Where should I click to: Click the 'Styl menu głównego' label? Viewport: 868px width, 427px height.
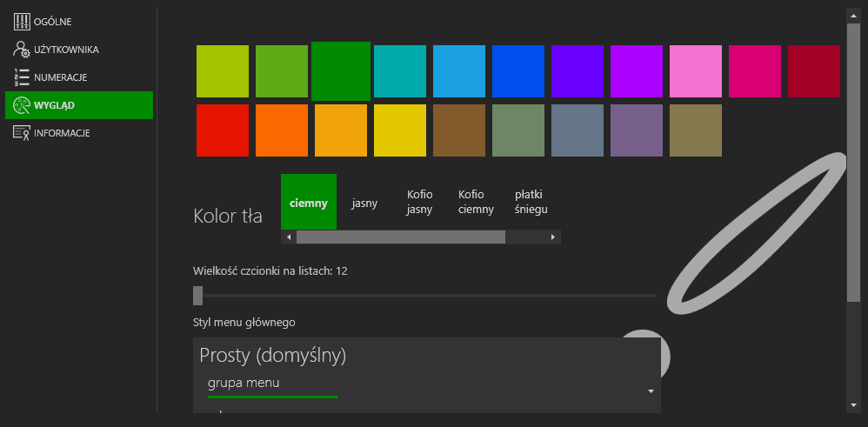244,322
